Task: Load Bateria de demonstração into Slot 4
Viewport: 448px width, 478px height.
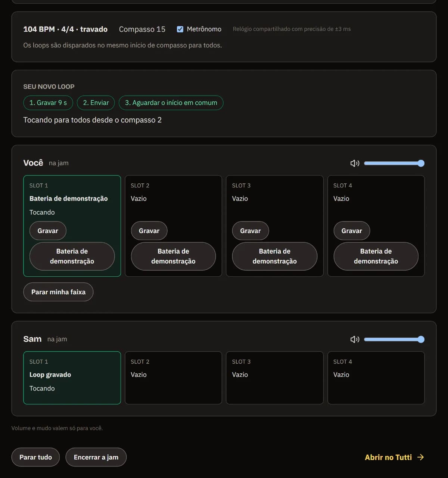Action: pyautogui.click(x=376, y=256)
